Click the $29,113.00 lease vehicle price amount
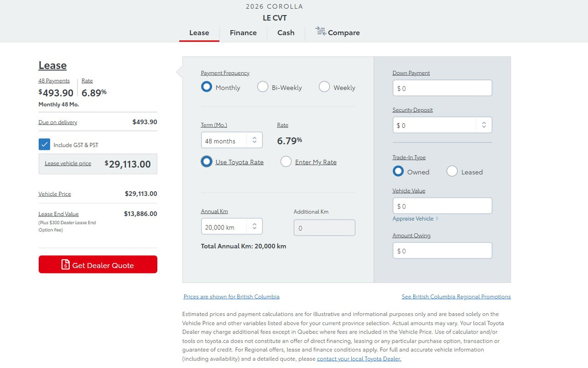588x368 pixels. [x=128, y=164]
